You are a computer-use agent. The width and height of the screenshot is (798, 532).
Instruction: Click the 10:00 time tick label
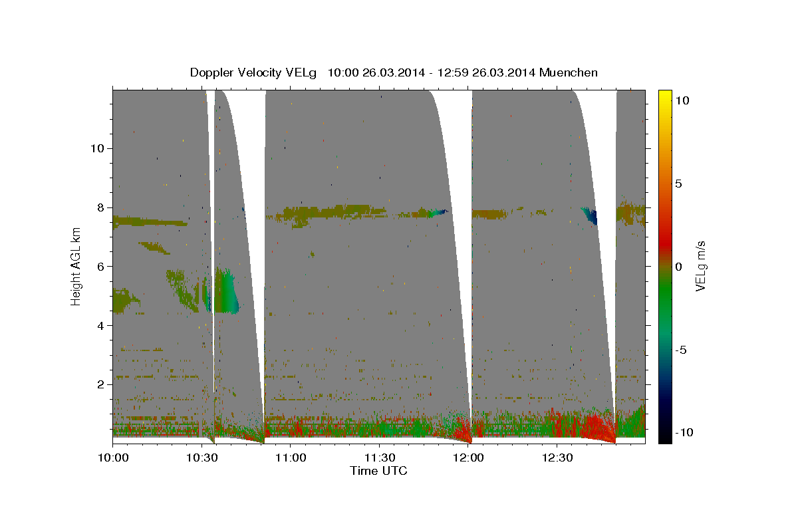point(113,458)
